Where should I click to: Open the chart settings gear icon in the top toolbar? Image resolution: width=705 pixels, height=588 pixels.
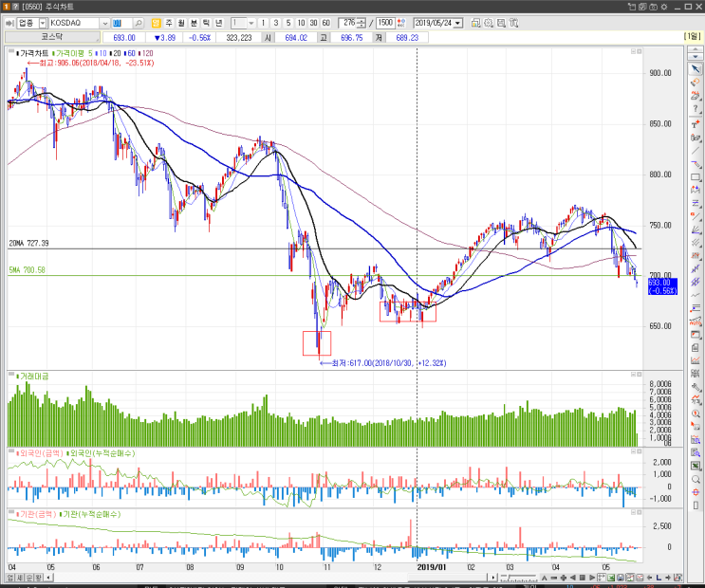click(x=489, y=23)
